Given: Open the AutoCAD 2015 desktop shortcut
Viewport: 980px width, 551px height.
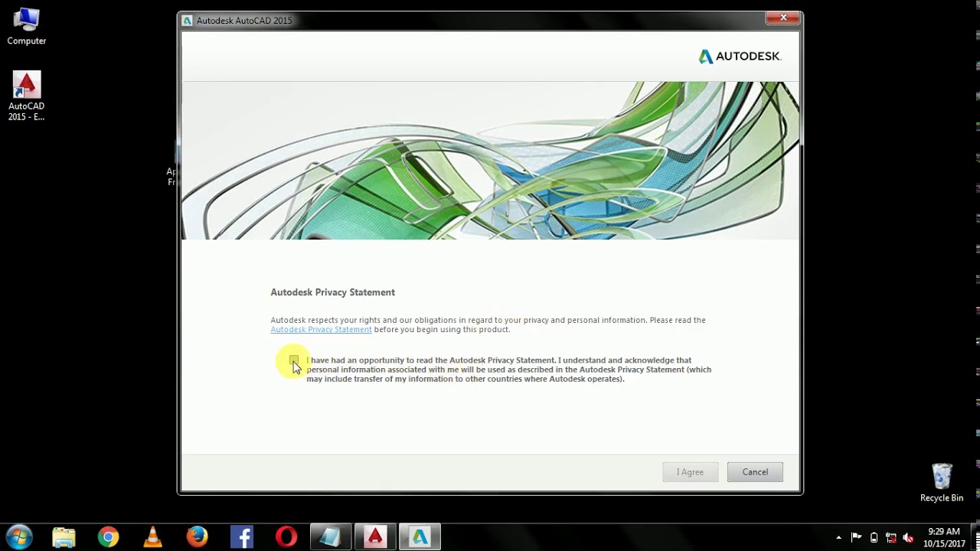Looking at the screenshot, I should click(x=26, y=86).
